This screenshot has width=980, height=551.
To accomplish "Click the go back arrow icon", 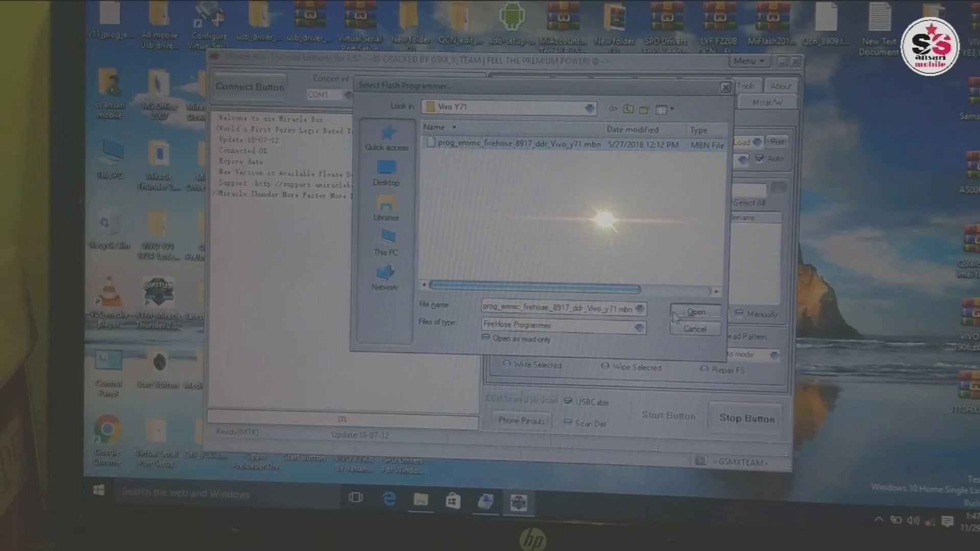I will click(x=613, y=109).
